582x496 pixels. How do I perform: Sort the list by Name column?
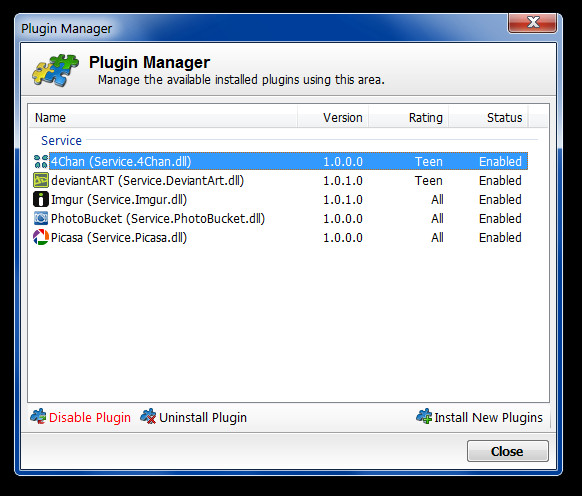163,117
